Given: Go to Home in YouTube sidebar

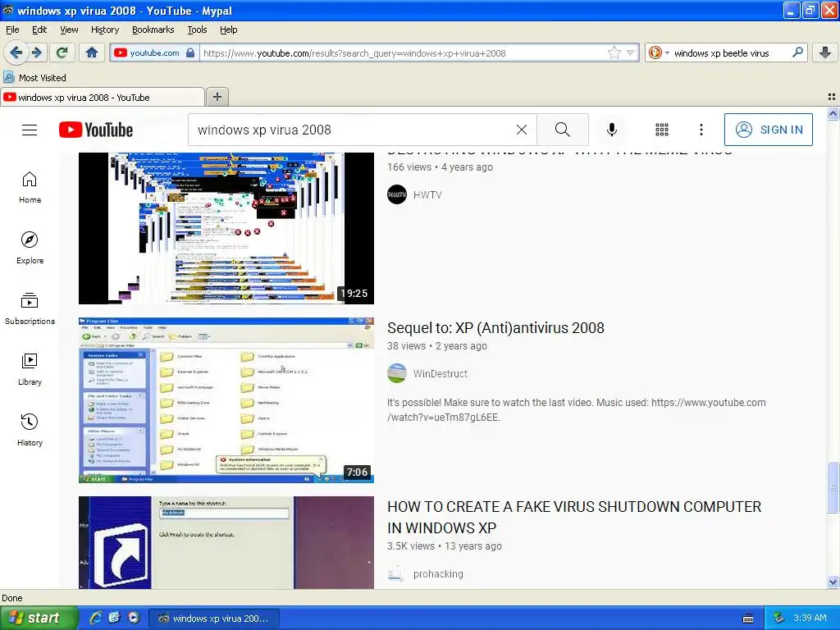Looking at the screenshot, I should [x=30, y=188].
